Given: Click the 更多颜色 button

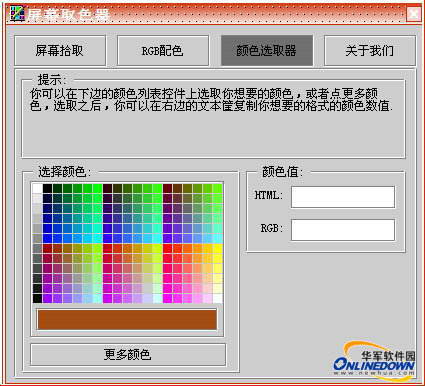Looking at the screenshot, I should click(x=128, y=354).
